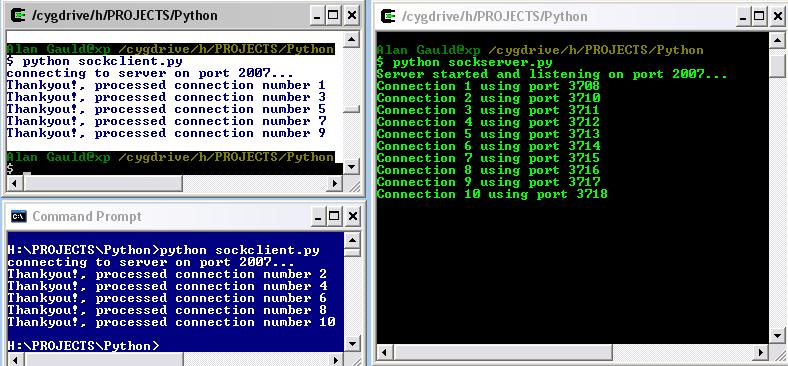
Task: Click the Command Prompt title bar icon
Action: pyautogui.click(x=19, y=217)
